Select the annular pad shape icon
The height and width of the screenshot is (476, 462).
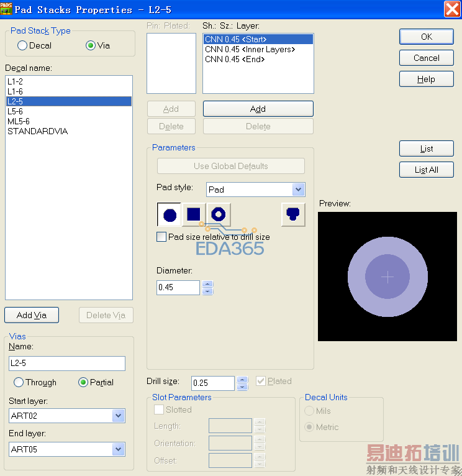219,214
